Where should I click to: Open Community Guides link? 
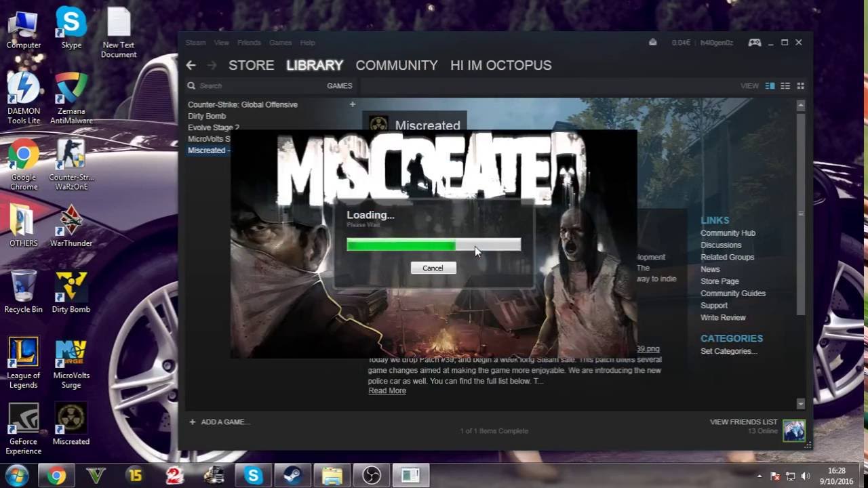733,293
